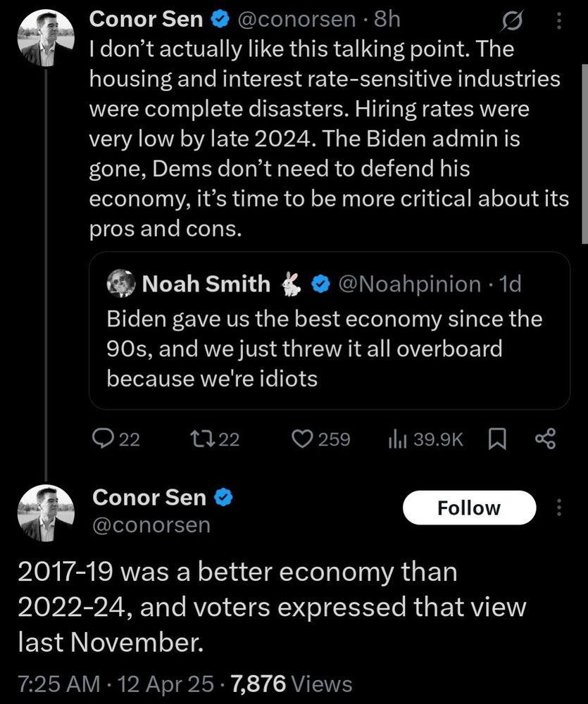This screenshot has width=588, height=704.
Task: Open the @Noahpinion handle in the quoted tweet
Action: [409, 284]
